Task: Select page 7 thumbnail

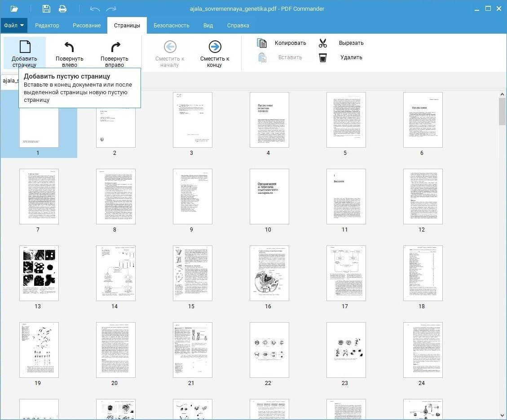Action: point(39,197)
